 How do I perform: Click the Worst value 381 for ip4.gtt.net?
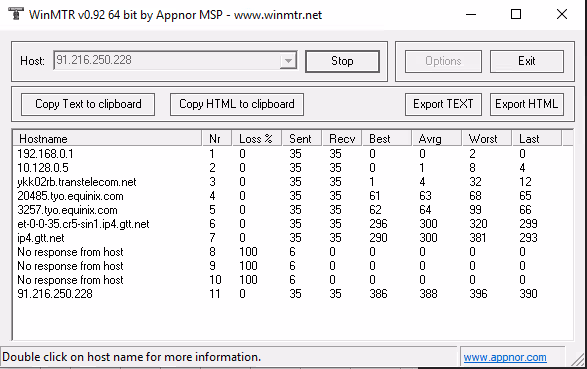click(478, 238)
